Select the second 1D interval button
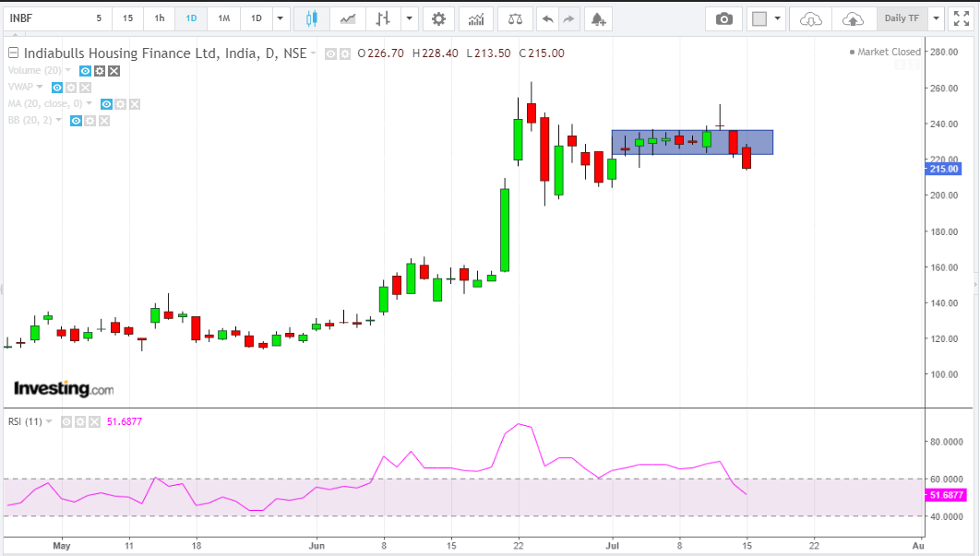Screen dimensions: 980x556 [257, 18]
